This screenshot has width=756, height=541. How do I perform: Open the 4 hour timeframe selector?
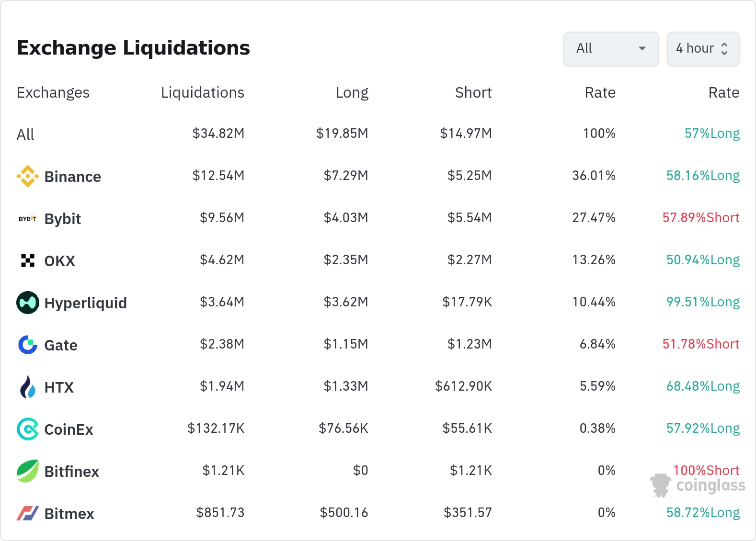tap(703, 48)
